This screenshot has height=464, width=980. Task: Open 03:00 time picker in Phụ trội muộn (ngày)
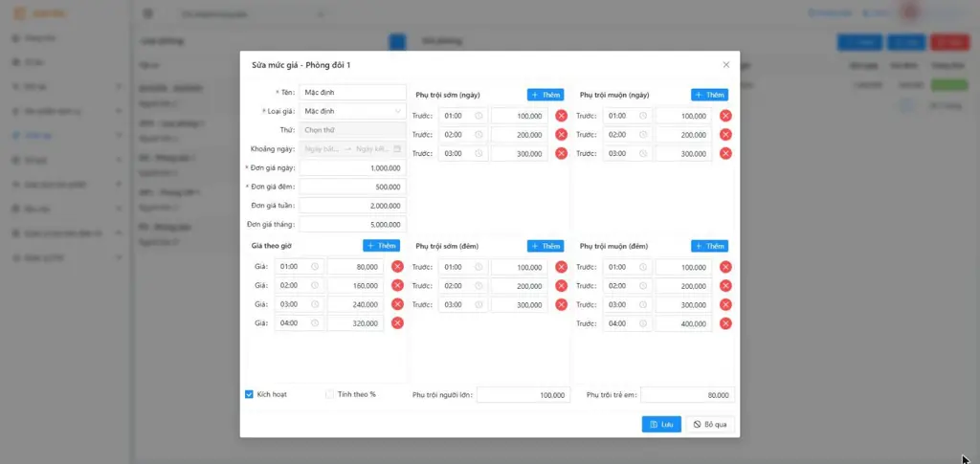(x=628, y=153)
